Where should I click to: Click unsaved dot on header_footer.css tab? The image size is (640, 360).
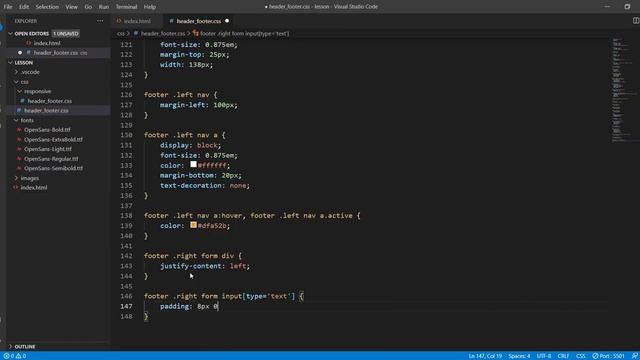tap(227, 21)
